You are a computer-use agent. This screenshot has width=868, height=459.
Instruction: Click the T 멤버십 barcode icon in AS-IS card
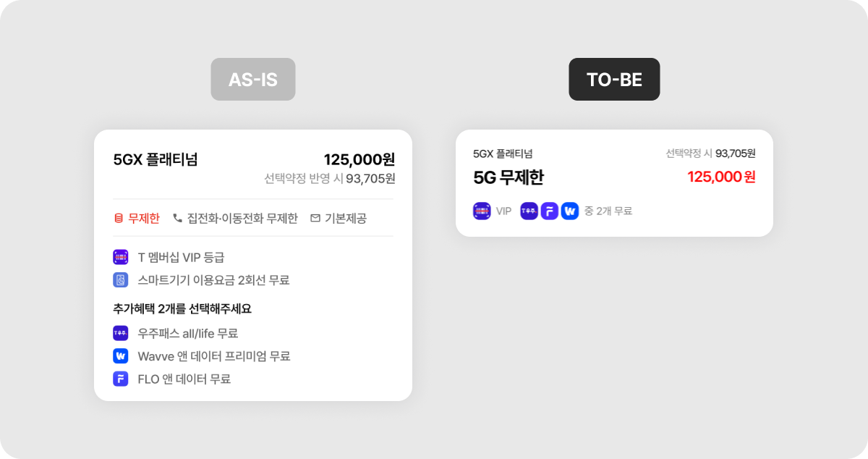119,256
